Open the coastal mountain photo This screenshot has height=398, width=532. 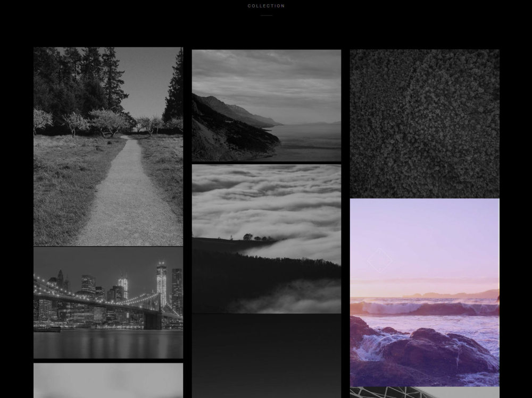click(267, 105)
